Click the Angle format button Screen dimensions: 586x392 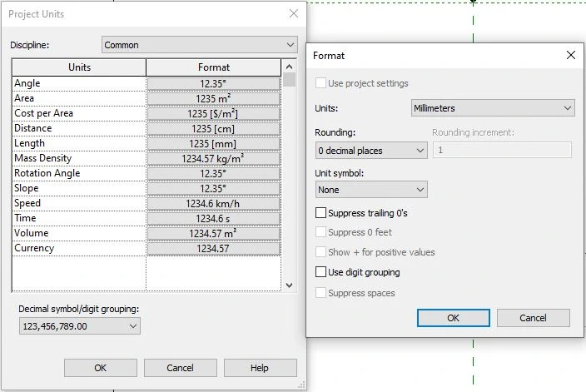point(214,83)
